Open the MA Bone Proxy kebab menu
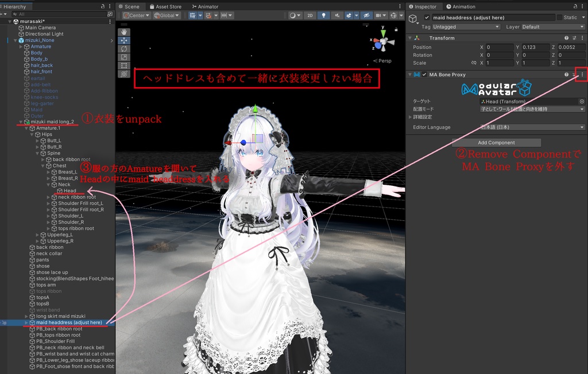Viewport: 588px width, 374px height. pos(582,75)
